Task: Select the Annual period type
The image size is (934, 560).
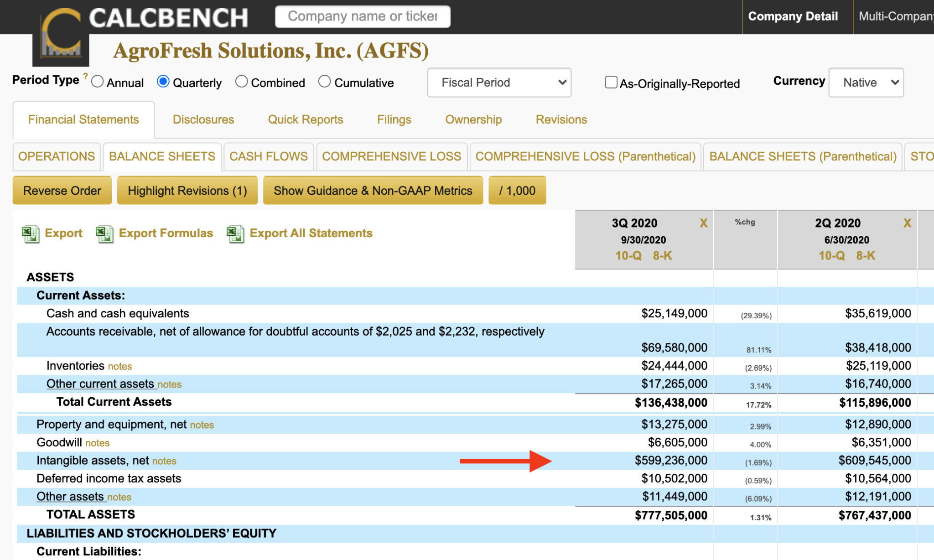Action: pos(98,82)
